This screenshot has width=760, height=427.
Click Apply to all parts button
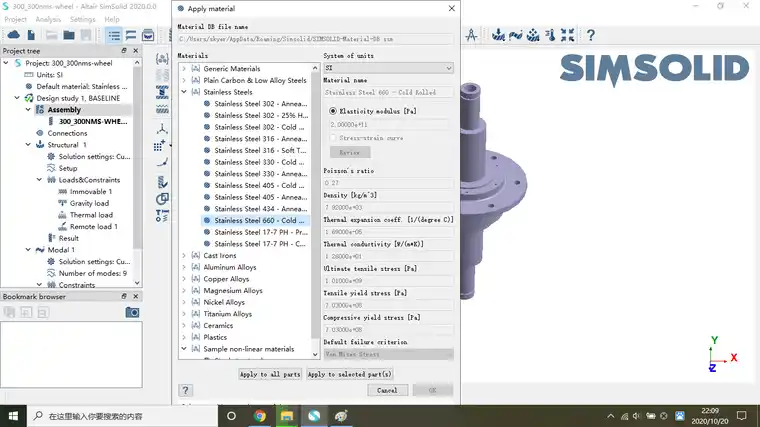[x=270, y=374]
